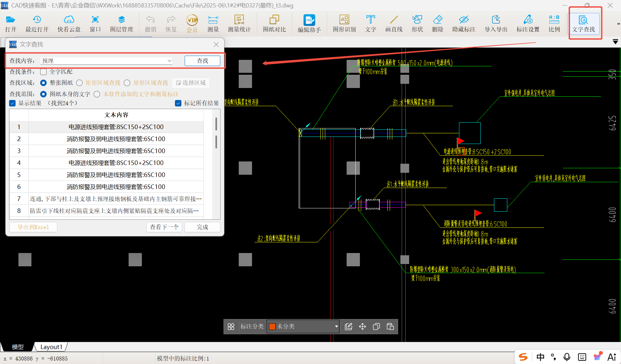Click the orange color swatch beside 未分类
621x364 pixels.
(272, 326)
